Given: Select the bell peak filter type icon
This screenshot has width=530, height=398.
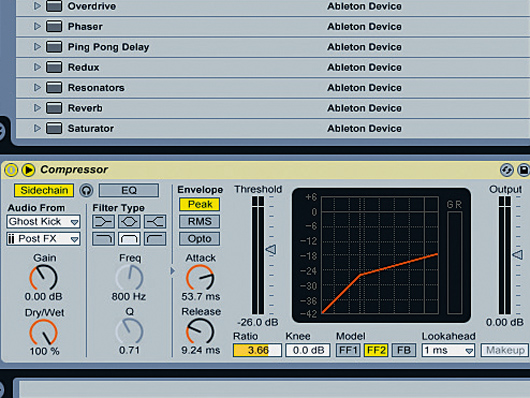Looking at the screenshot, I should [x=129, y=222].
